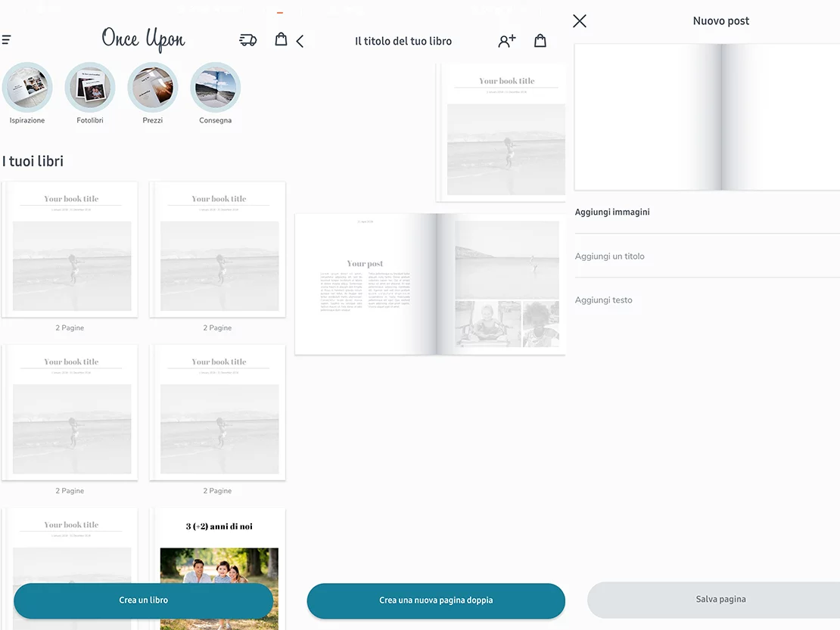Image resolution: width=840 pixels, height=630 pixels.
Task: Open the Ispirazione circle
Action: [27, 87]
